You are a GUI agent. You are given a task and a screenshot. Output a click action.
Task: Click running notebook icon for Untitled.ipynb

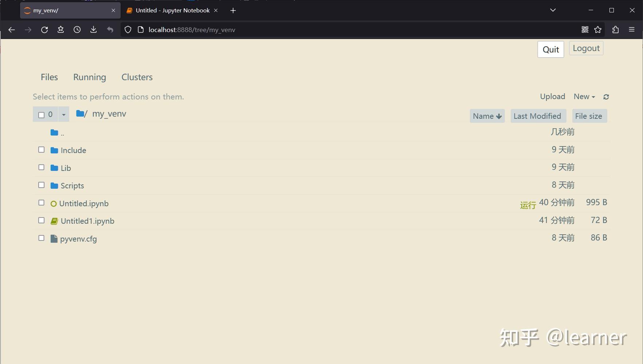54,204
